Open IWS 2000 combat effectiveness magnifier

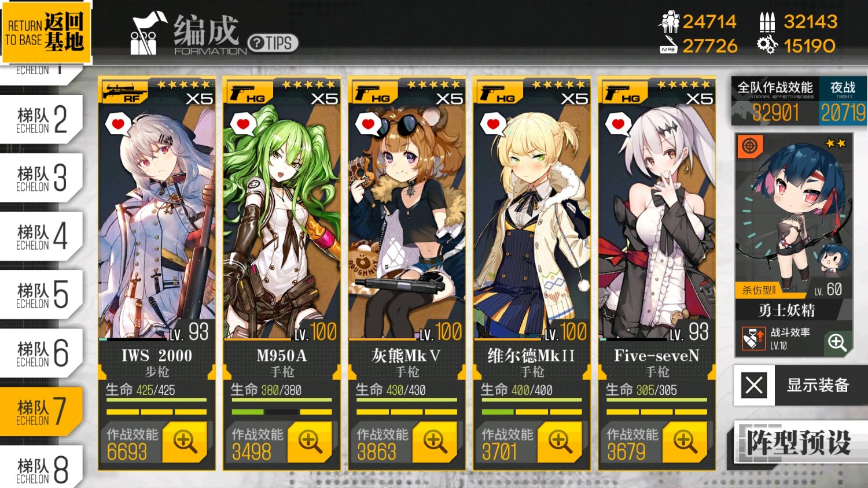pos(185,442)
